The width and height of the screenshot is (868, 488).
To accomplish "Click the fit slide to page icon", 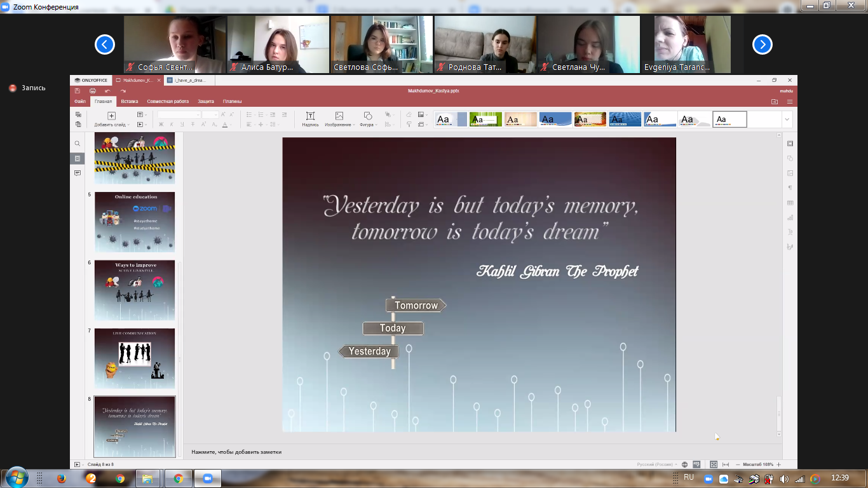I will point(714,464).
